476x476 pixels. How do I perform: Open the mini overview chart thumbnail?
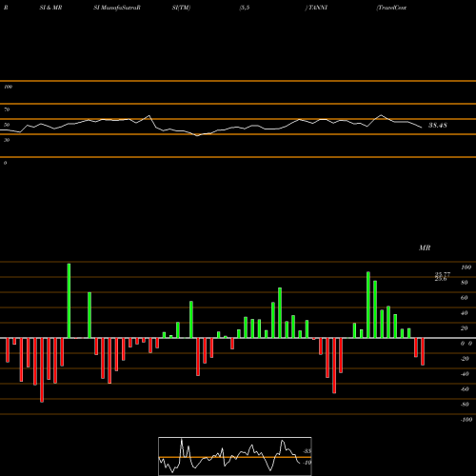pyautogui.click(x=235, y=456)
